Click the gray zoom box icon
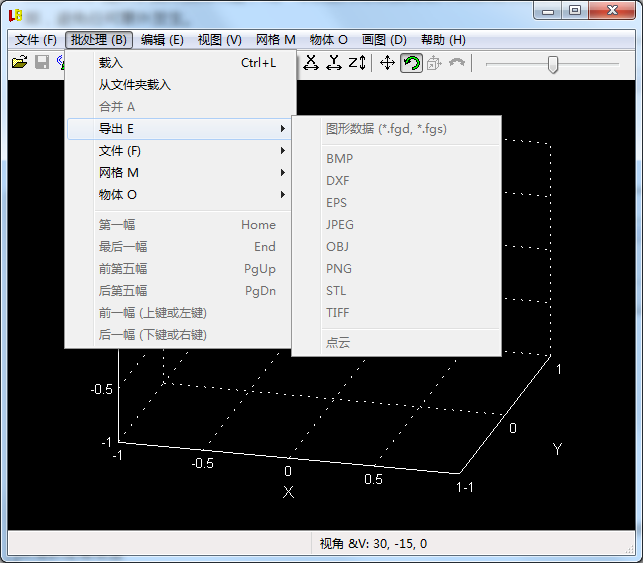 click(434, 63)
